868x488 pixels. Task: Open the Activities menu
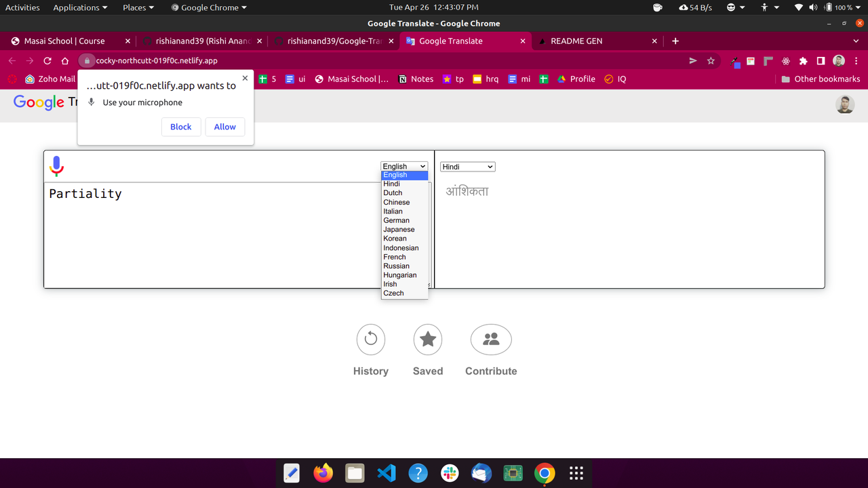[22, 7]
